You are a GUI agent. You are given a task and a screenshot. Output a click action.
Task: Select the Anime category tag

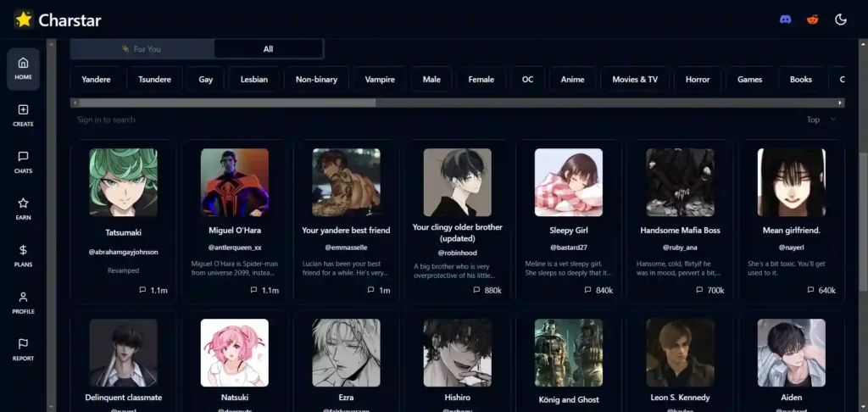(x=572, y=80)
